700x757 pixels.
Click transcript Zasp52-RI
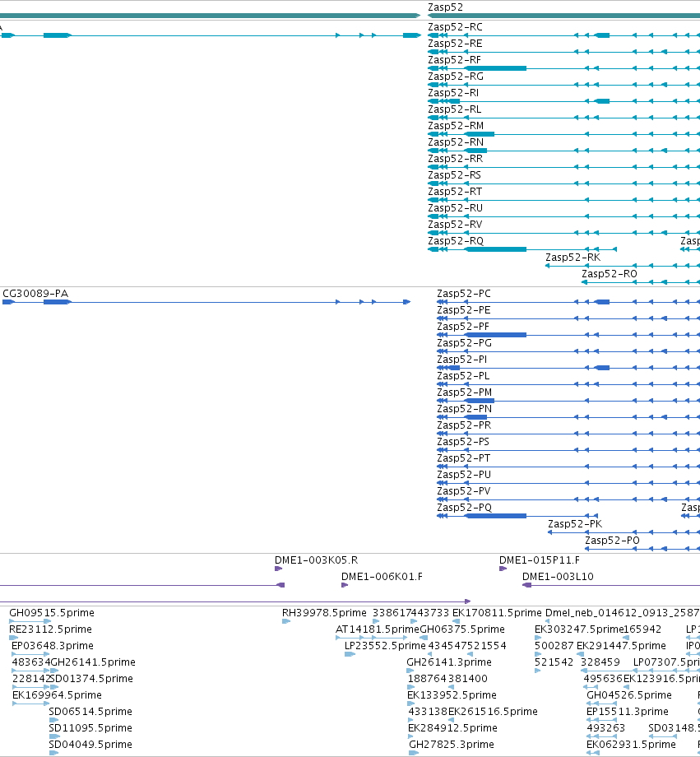pyautogui.click(x=453, y=93)
